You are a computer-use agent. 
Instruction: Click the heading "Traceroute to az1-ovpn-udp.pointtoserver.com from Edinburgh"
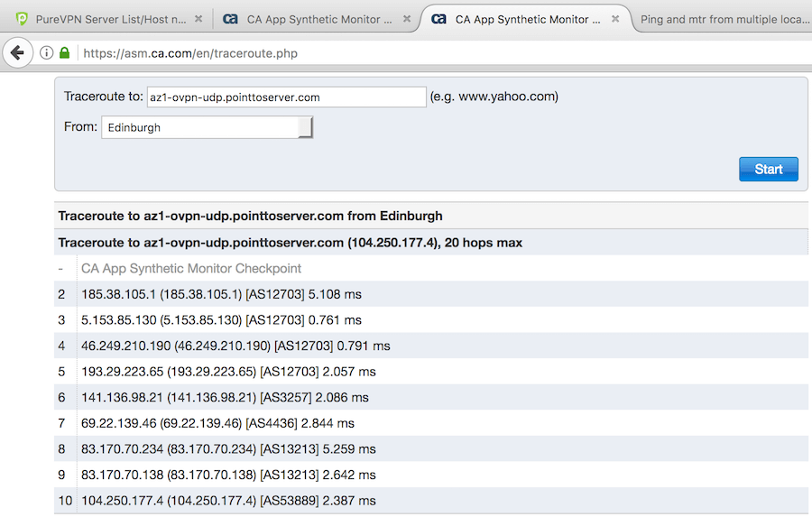tap(250, 216)
